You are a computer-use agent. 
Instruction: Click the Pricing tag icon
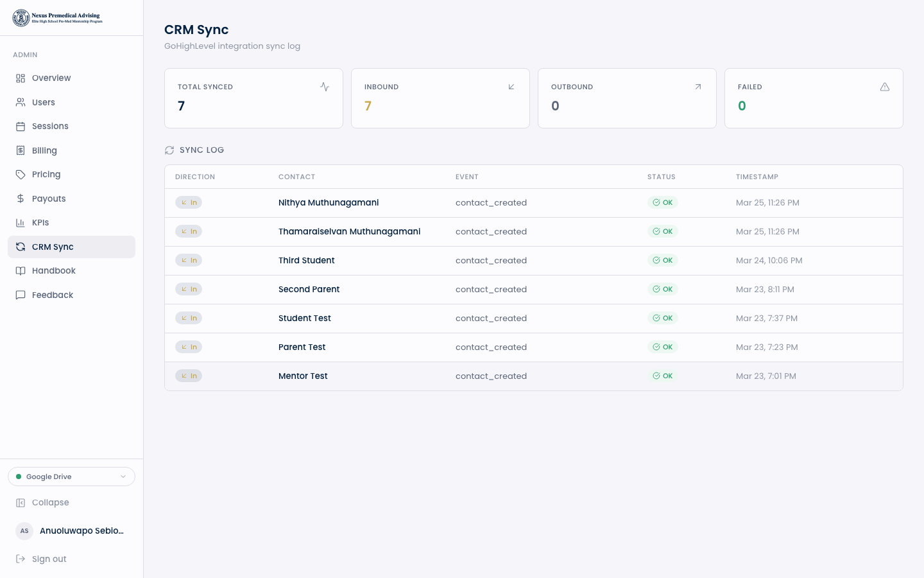pyautogui.click(x=21, y=175)
